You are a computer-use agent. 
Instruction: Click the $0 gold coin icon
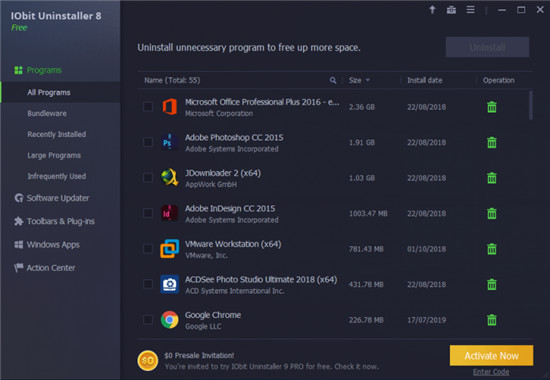(148, 360)
